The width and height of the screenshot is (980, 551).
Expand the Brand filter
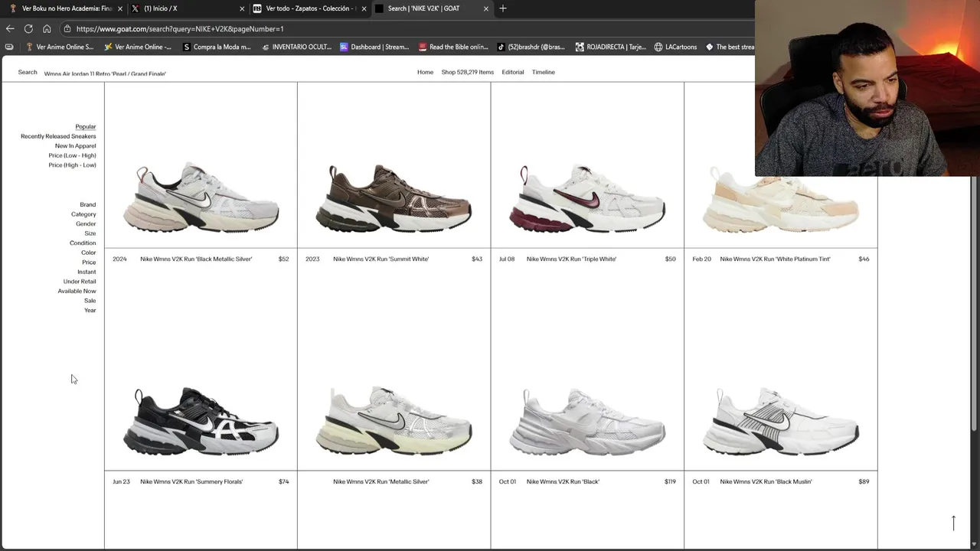point(88,204)
